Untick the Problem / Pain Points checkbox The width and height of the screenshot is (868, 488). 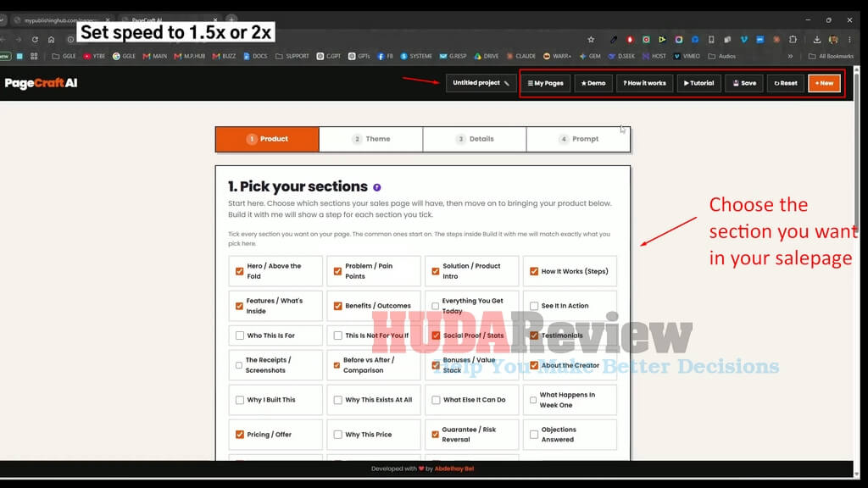click(337, 272)
